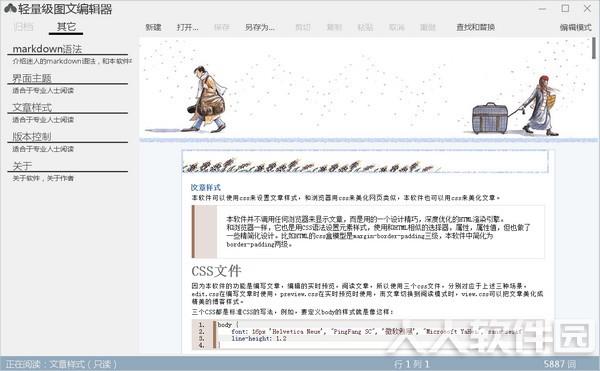This screenshot has width=600, height=371.
Task: Click the 5887 词 word count
Action: click(560, 364)
